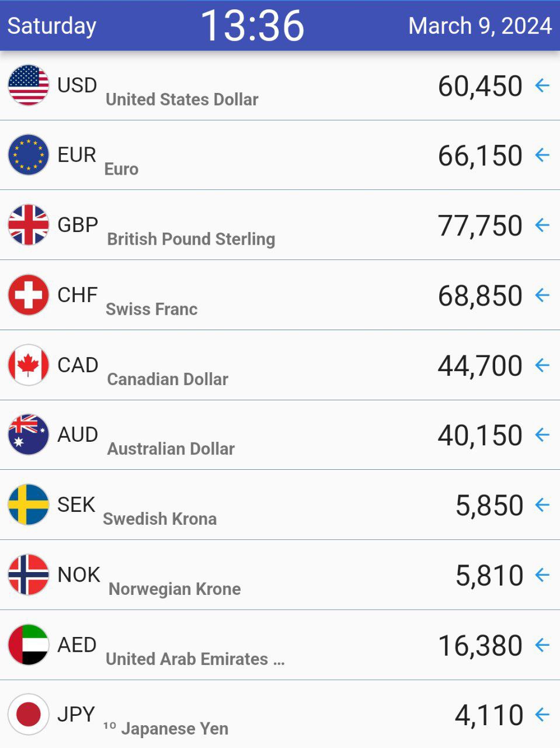Select the Australian flag icon
Screen dimensions: 560x748
click(29, 435)
